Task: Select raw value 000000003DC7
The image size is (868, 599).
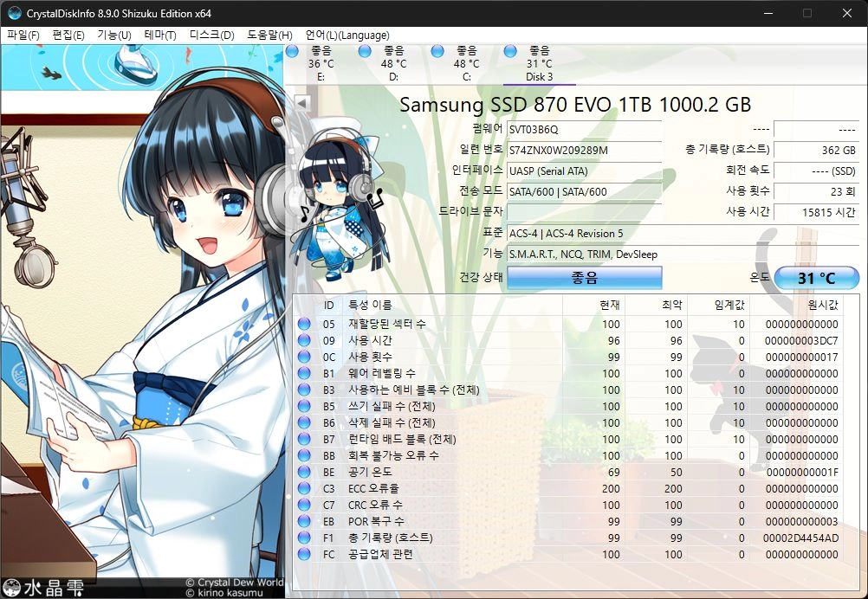Action: coord(801,341)
